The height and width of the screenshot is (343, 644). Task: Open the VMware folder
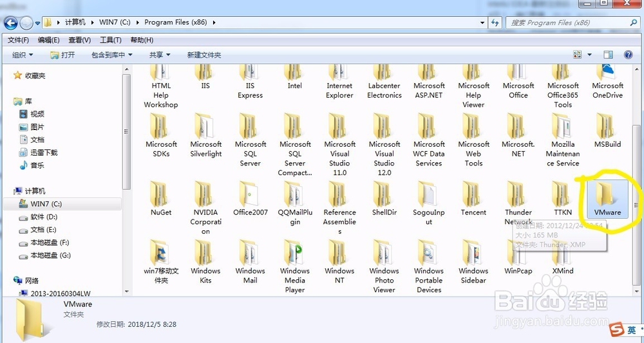607,199
